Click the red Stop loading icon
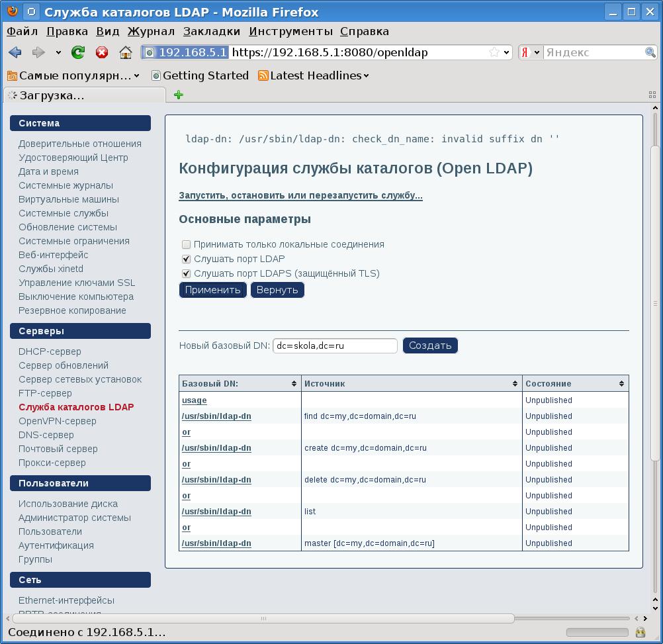The width and height of the screenshot is (663, 644). click(x=102, y=52)
